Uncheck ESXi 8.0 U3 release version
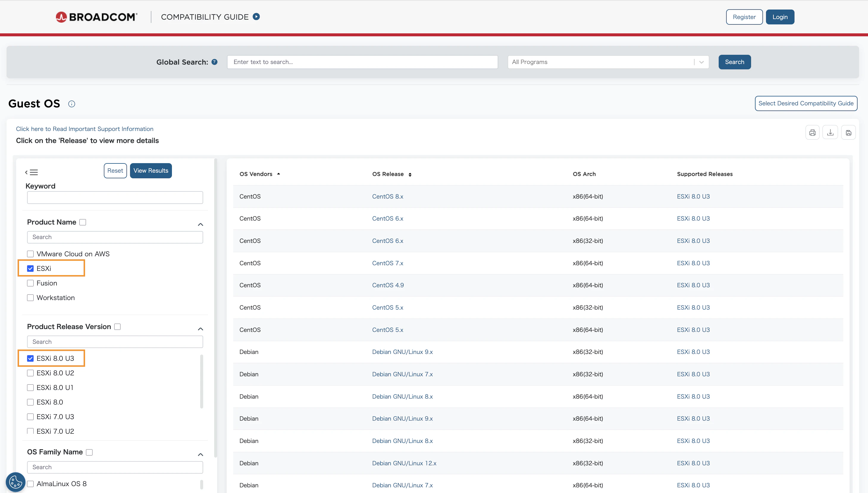The image size is (868, 493). click(30, 358)
